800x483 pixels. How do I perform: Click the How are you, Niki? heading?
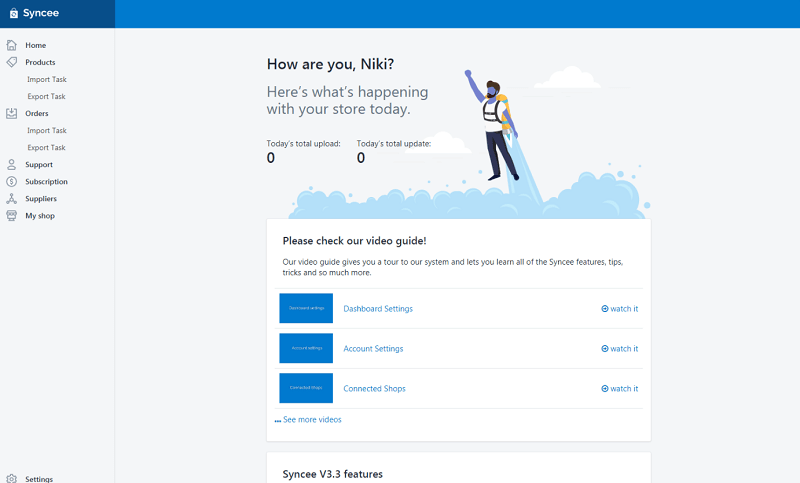click(x=330, y=64)
